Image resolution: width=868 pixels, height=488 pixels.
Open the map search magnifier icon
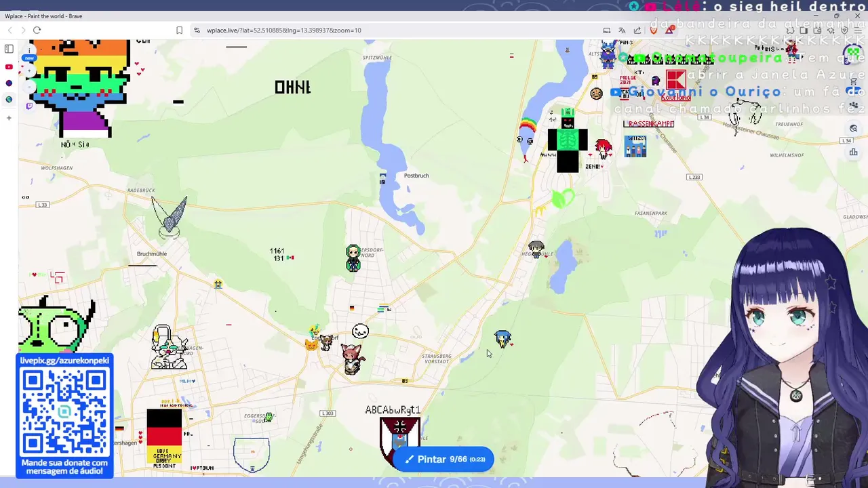click(854, 129)
